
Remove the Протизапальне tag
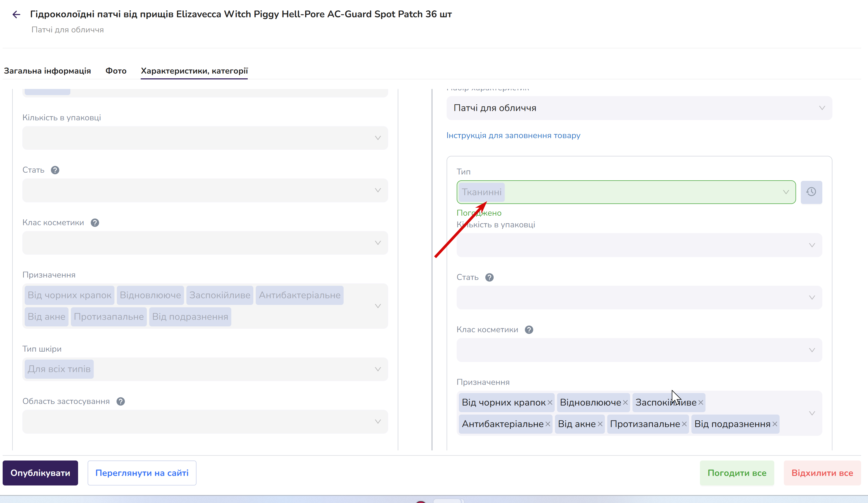tap(684, 424)
